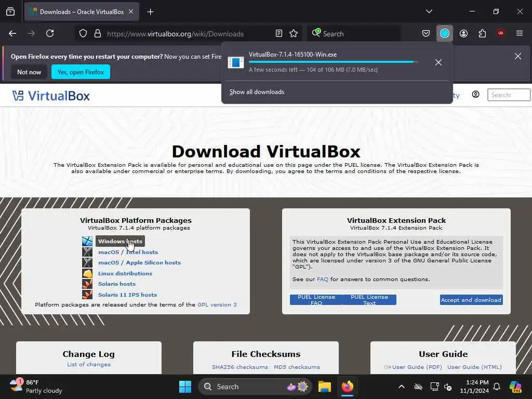Click the Solaris 11 IPS platform icon
The image size is (532, 399).
point(87,294)
